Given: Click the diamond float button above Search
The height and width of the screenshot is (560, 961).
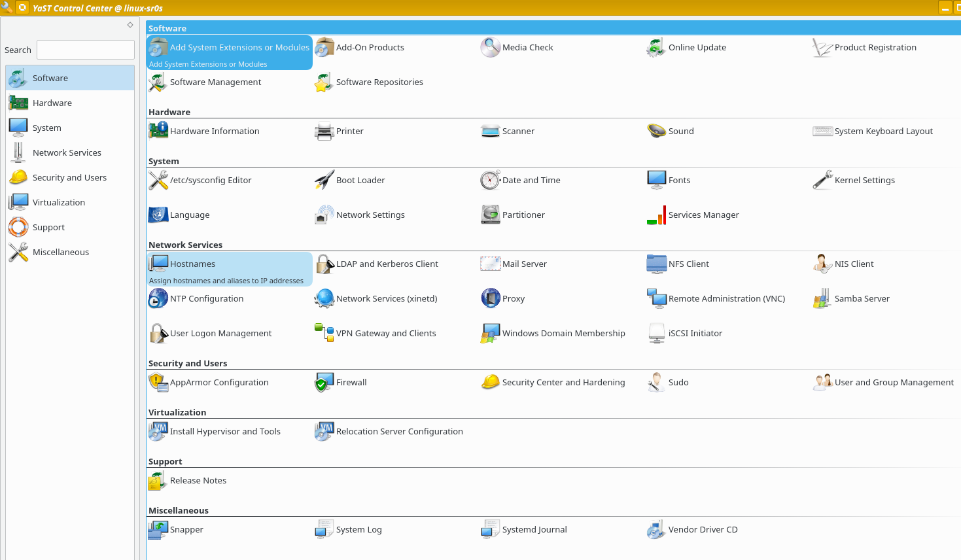Looking at the screenshot, I should pos(130,25).
